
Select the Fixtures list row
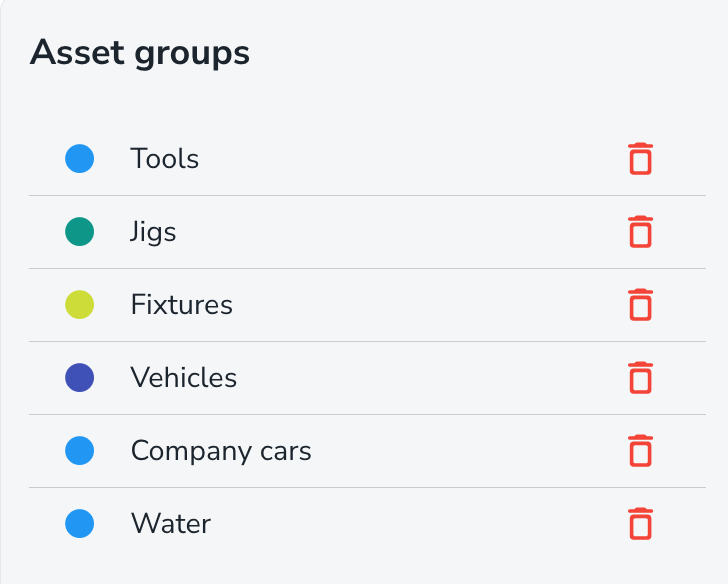[x=400, y=305]
